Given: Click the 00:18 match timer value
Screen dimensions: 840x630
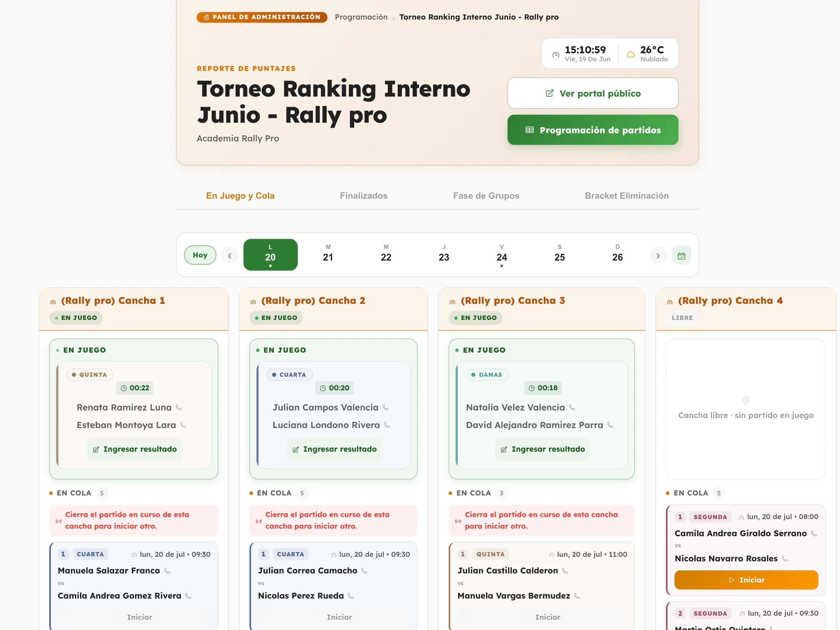Looking at the screenshot, I should 547,388.
